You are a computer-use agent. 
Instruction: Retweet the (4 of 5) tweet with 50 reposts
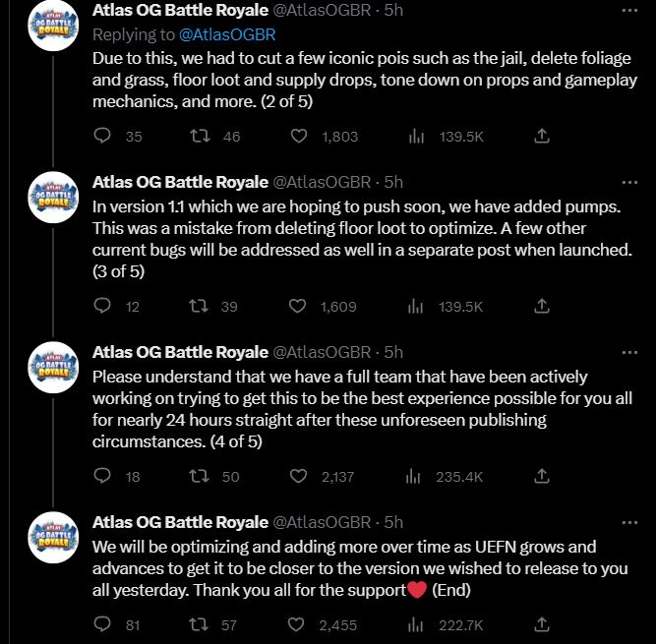[x=199, y=476]
